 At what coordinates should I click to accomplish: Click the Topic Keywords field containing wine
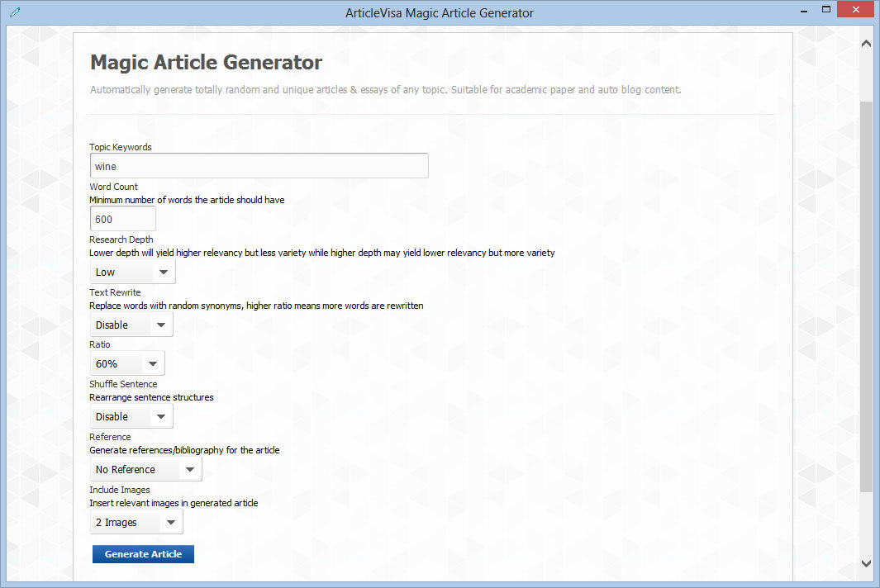[x=259, y=166]
